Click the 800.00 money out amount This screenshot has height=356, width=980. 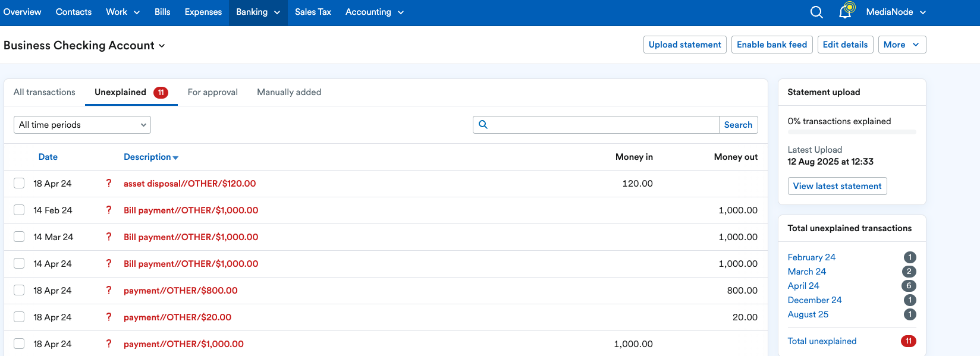[742, 291]
